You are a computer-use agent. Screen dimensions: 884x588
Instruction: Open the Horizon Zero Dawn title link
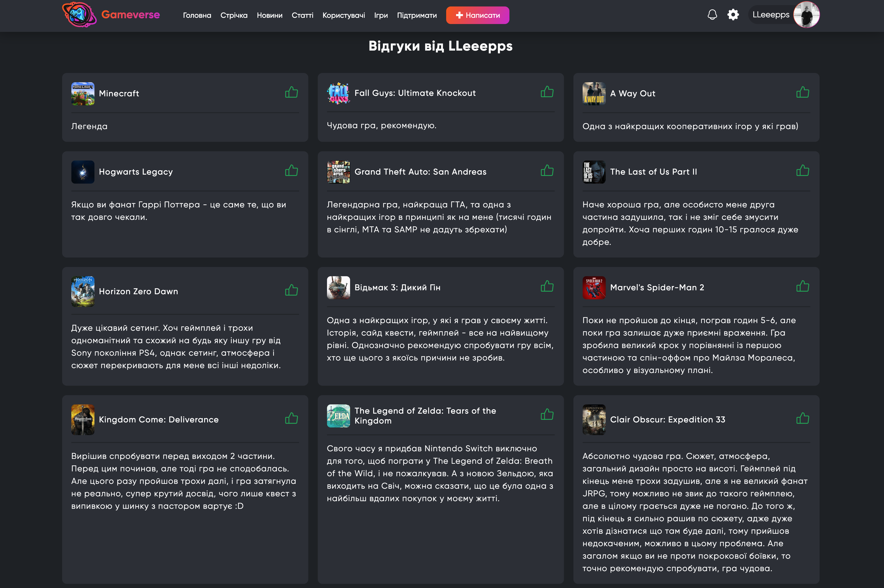coord(138,291)
